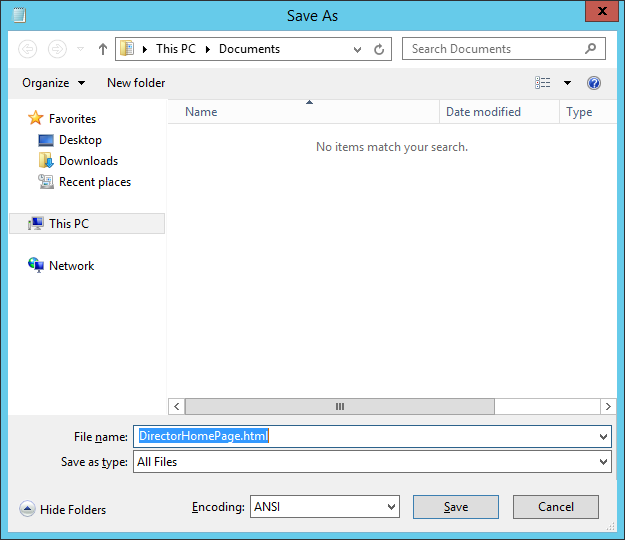
Task: Click New folder in the toolbar
Action: [136, 83]
